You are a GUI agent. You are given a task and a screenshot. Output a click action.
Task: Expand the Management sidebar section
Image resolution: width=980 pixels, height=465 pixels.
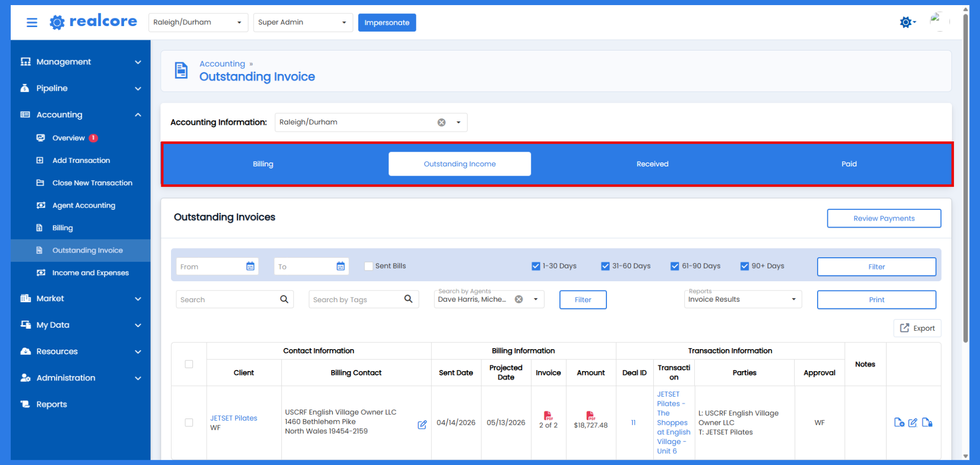81,62
